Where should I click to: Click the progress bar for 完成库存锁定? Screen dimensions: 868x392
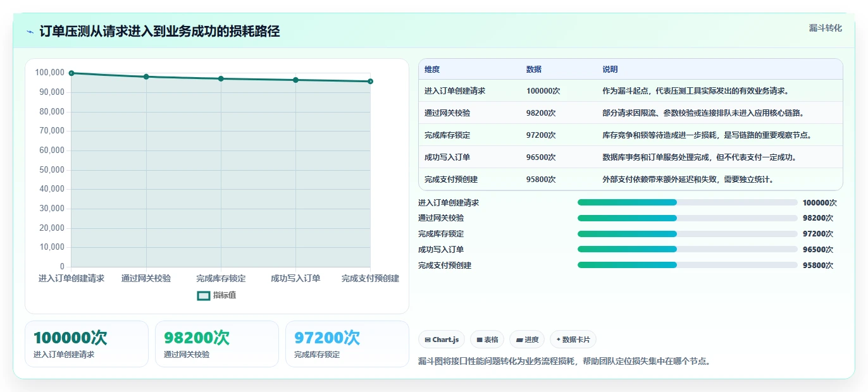pyautogui.click(x=687, y=234)
